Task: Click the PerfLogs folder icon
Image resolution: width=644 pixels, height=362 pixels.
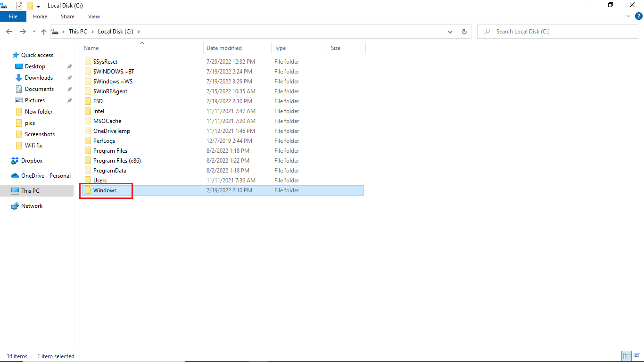Action: [88, 141]
